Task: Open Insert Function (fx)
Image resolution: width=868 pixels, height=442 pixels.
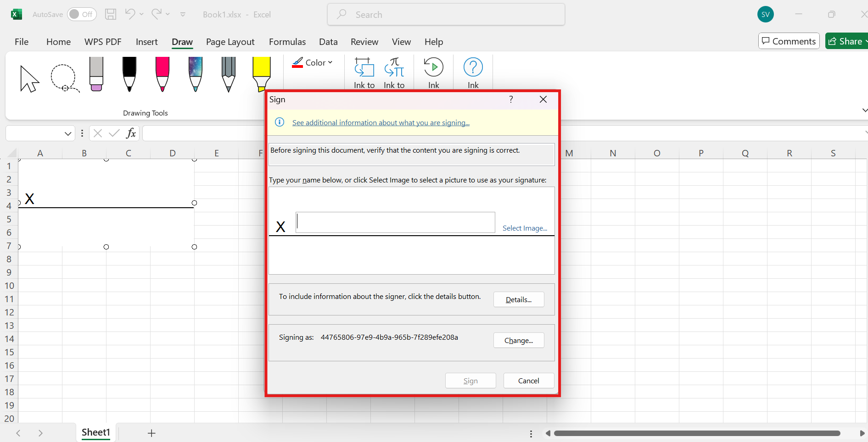Action: [131, 133]
